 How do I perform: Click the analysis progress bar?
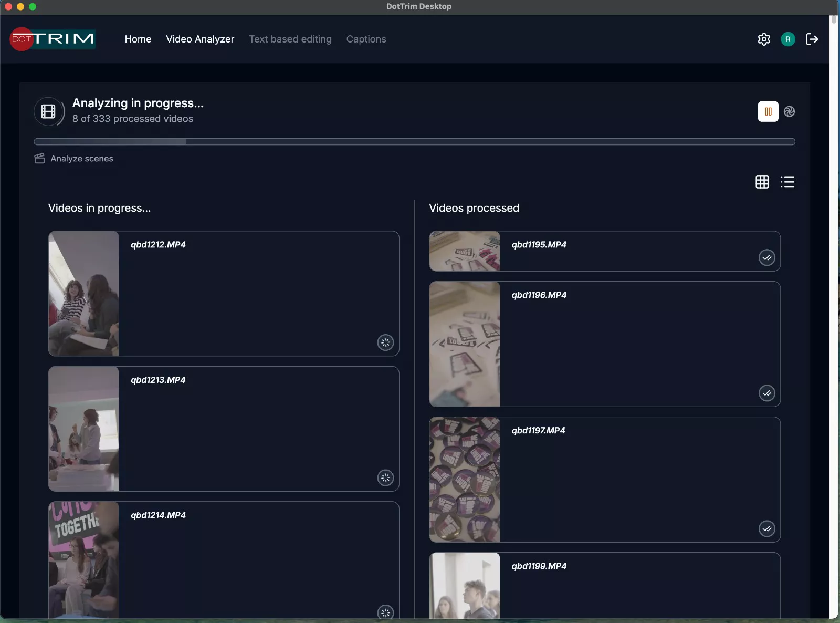coord(414,141)
